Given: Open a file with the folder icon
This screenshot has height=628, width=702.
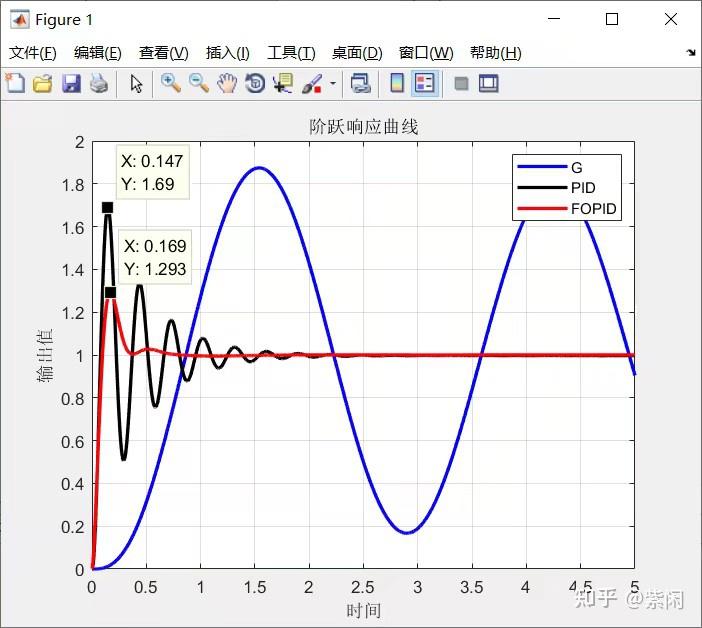Looking at the screenshot, I should pyautogui.click(x=43, y=83).
